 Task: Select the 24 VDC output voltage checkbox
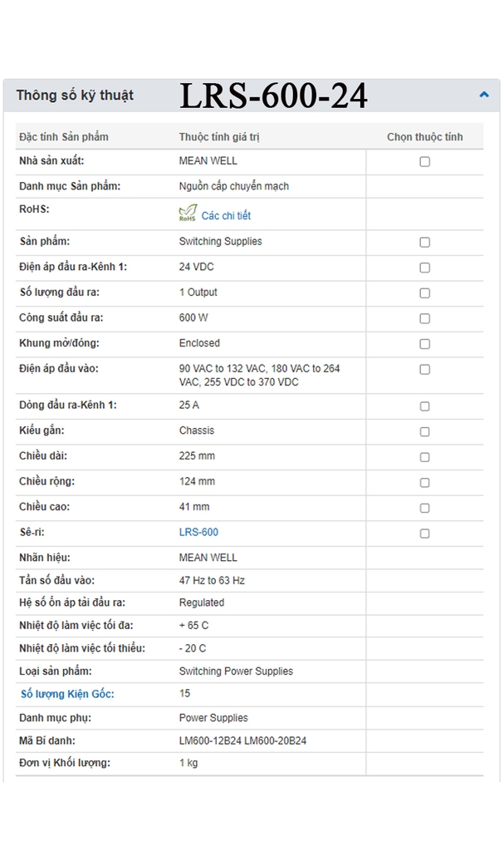[424, 268]
